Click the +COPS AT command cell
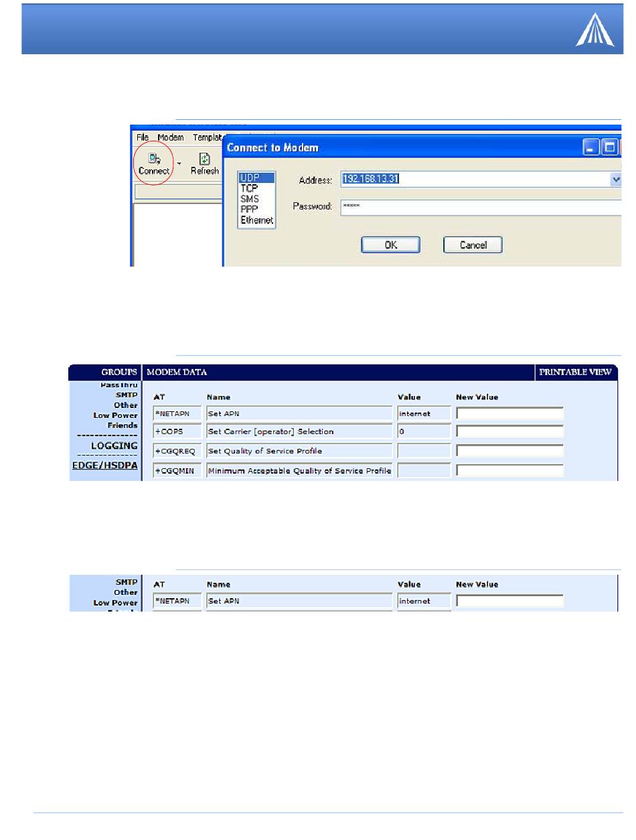 tap(177, 432)
